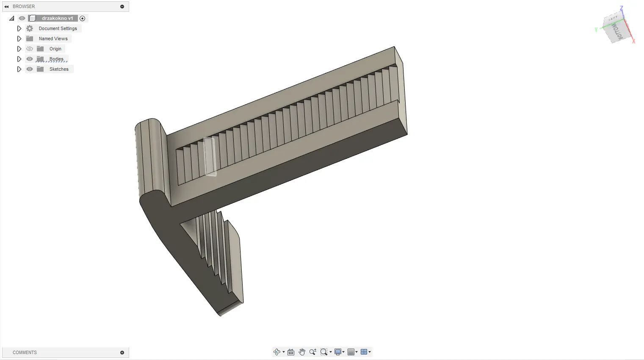Image resolution: width=644 pixels, height=360 pixels.
Task: Expand the Named Views node
Action: click(x=19, y=39)
